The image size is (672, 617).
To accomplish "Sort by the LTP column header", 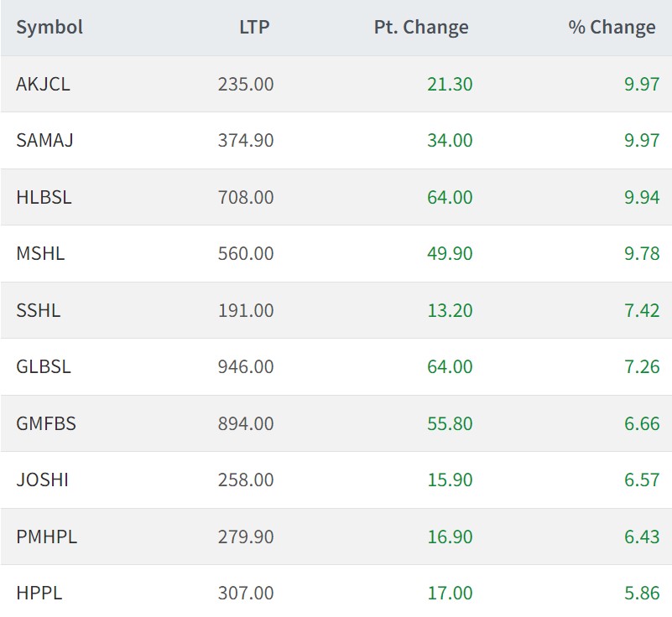I will click(x=254, y=27).
